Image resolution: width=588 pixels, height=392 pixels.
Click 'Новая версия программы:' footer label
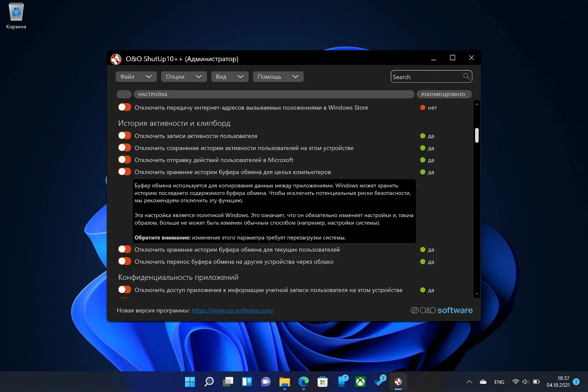click(153, 310)
